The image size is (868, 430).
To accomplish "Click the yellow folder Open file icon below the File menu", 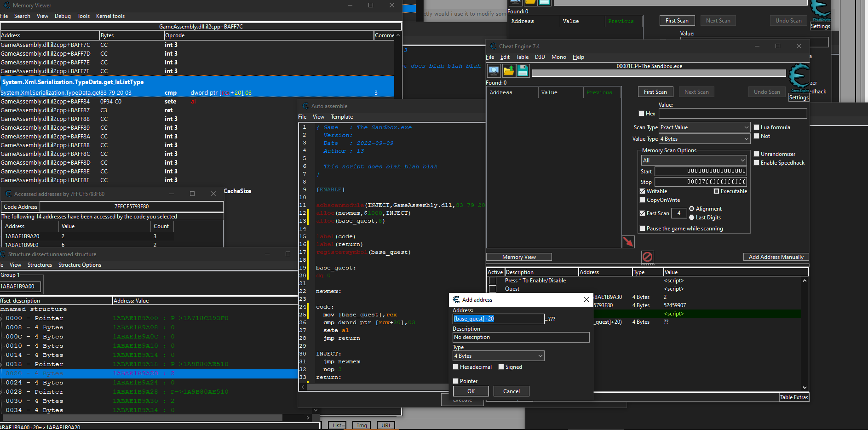I will click(x=508, y=71).
